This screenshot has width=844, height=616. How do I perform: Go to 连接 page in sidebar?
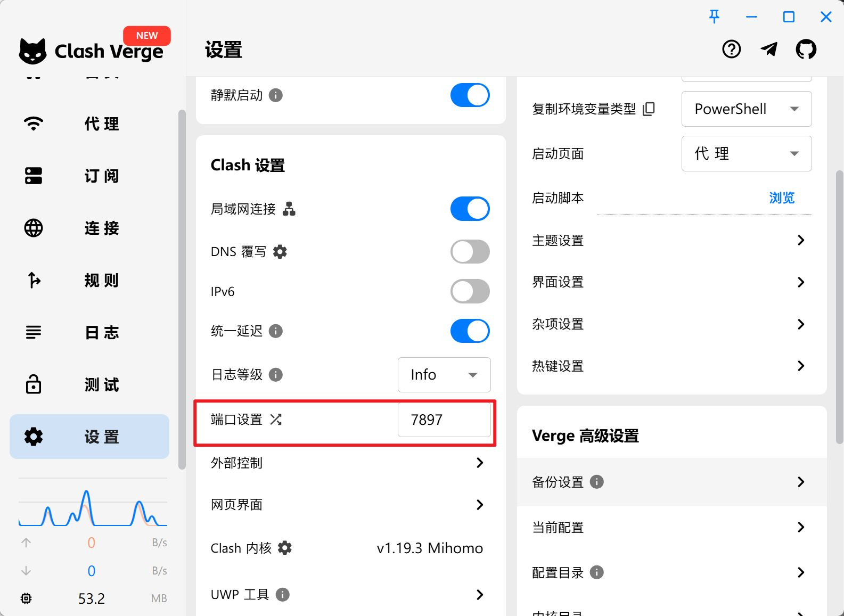(x=89, y=228)
